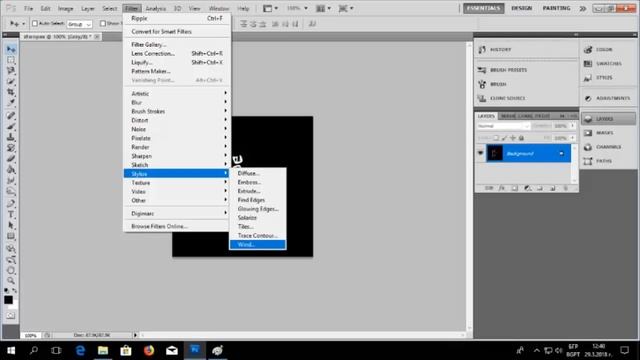Open File Explorer from taskbar
This screenshot has width=640, height=360.
(103, 350)
